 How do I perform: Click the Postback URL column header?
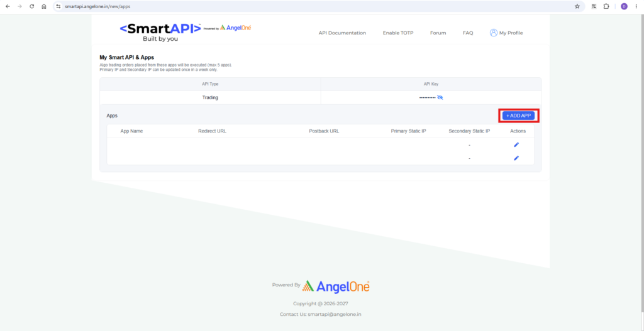coord(324,131)
